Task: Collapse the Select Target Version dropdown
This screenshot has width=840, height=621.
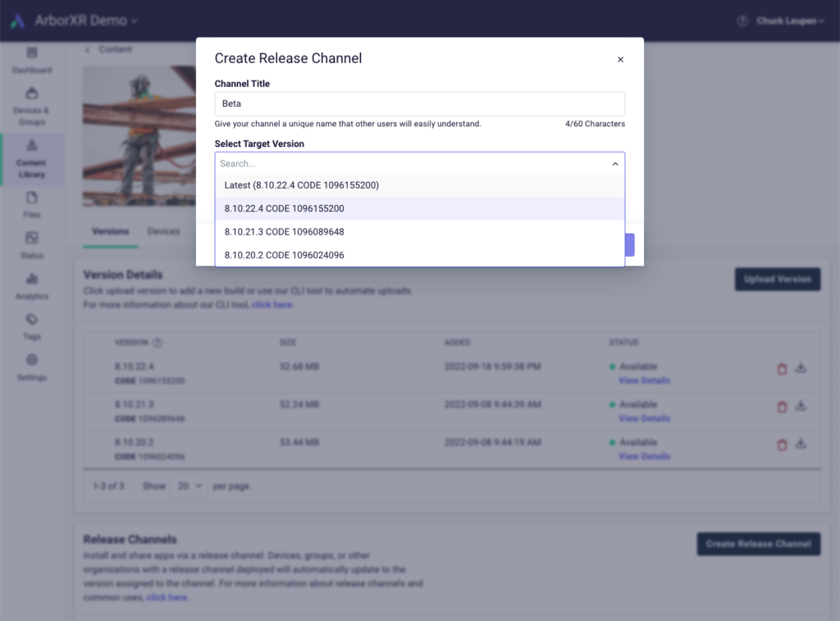Action: (x=615, y=163)
